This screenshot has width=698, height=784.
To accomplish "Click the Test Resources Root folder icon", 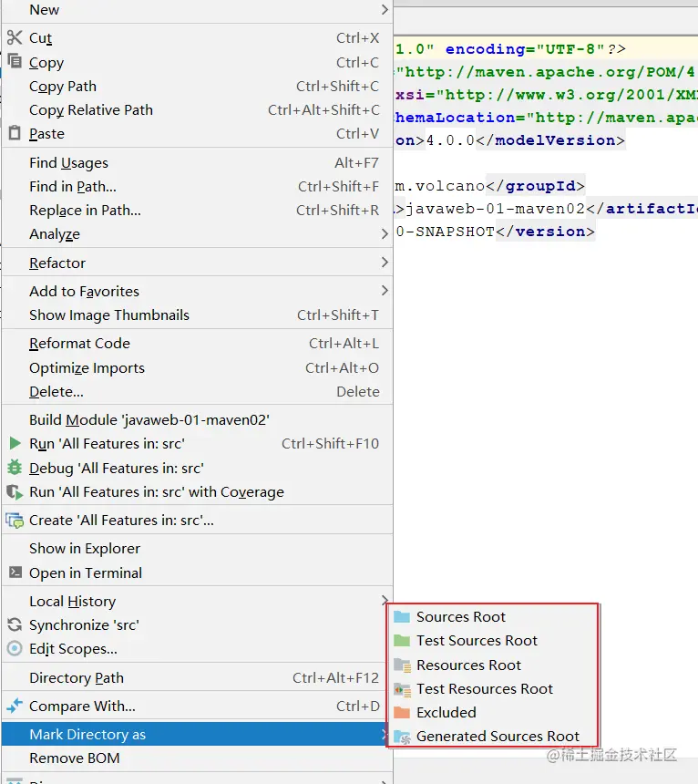I will click(402, 689).
